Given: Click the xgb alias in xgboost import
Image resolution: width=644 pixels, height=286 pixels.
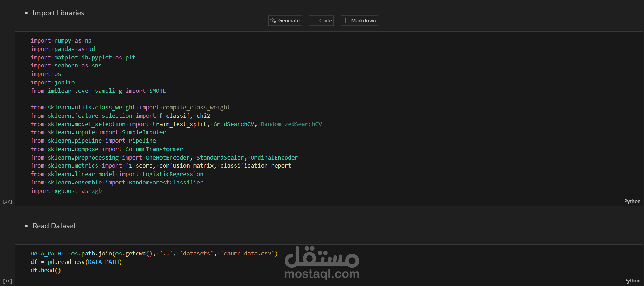Looking at the screenshot, I should coord(96,191).
